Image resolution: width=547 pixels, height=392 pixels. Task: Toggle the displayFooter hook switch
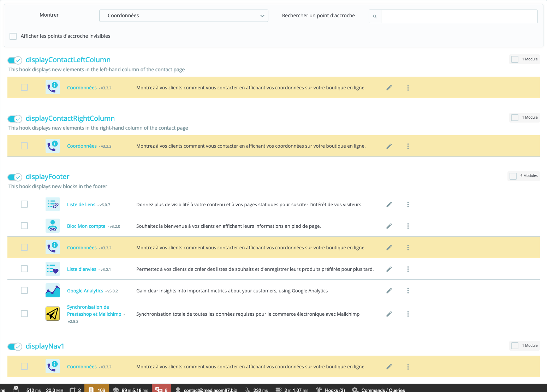click(15, 177)
